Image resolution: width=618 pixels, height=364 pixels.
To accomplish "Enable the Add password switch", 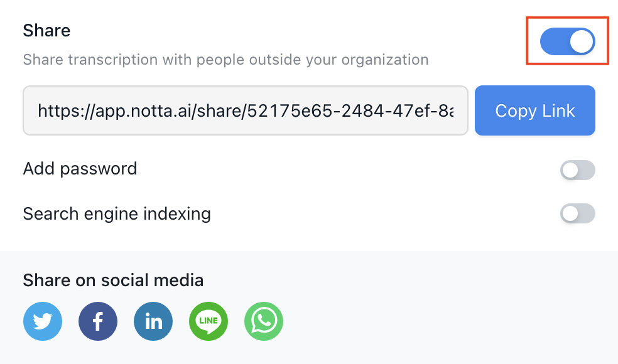I will click(x=577, y=170).
